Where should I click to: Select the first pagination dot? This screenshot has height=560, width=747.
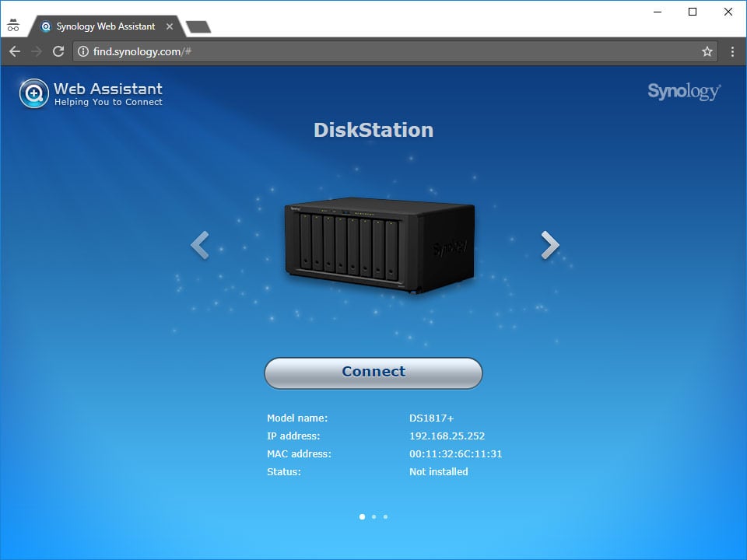click(x=362, y=516)
